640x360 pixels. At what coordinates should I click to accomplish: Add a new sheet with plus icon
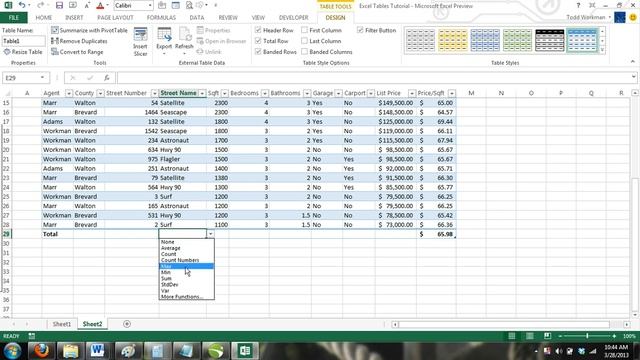[127, 324]
